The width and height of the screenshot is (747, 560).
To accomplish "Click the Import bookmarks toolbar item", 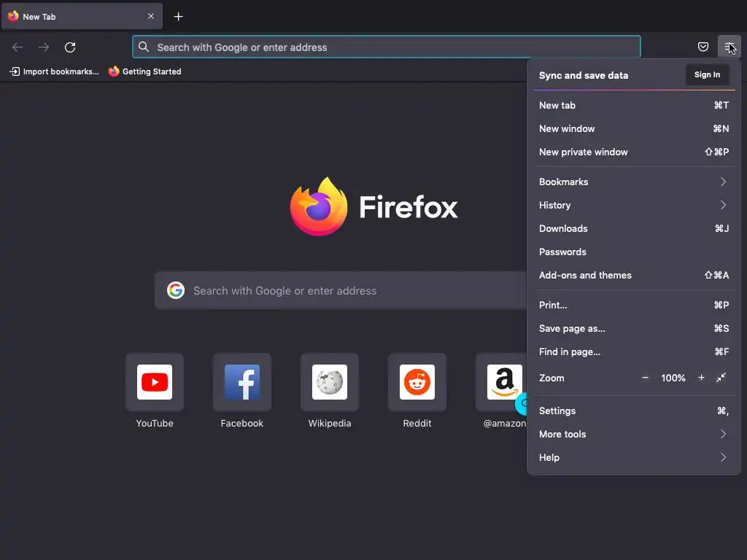I will (54, 71).
